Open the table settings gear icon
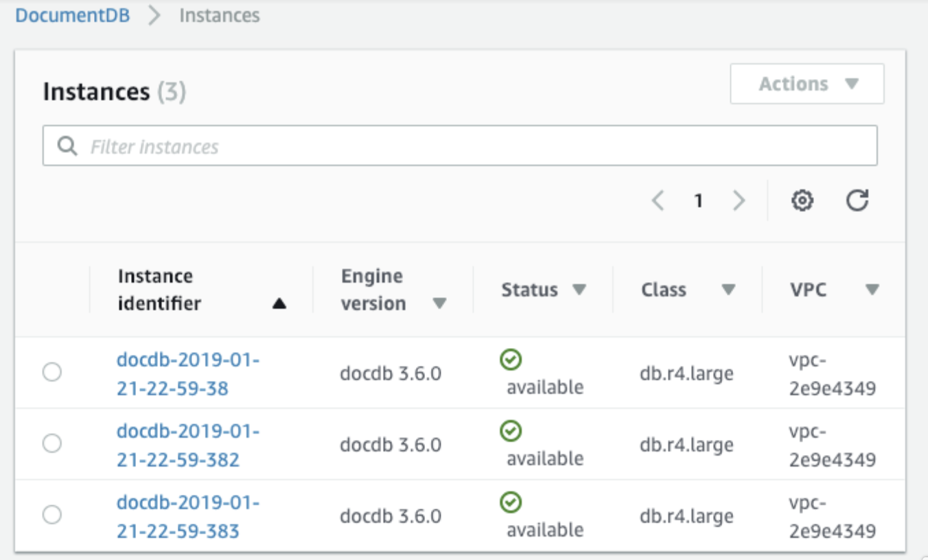The image size is (928, 560). 802,201
